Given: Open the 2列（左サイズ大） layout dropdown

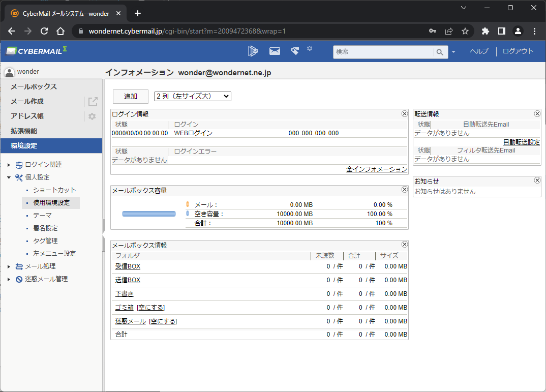Looking at the screenshot, I should pos(193,96).
